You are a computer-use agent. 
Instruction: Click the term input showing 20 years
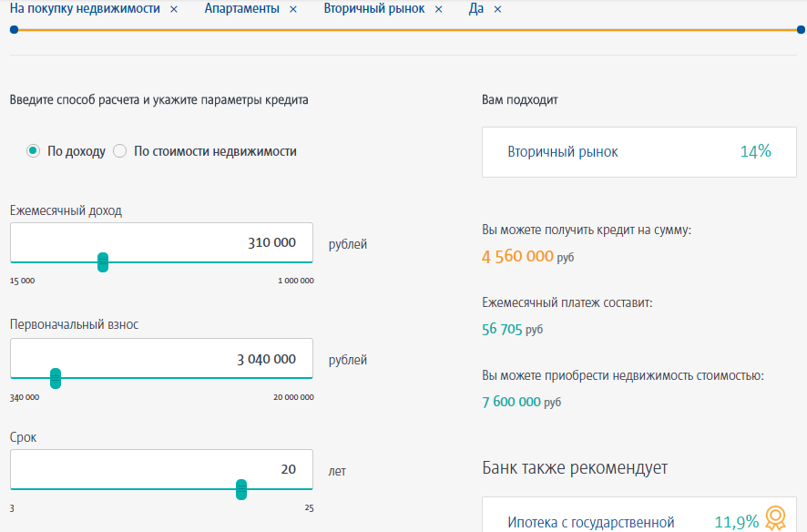pos(161,469)
